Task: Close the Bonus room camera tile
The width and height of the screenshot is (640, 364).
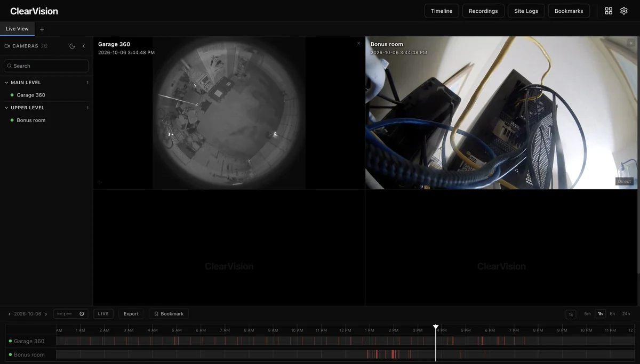Action: 631,43
